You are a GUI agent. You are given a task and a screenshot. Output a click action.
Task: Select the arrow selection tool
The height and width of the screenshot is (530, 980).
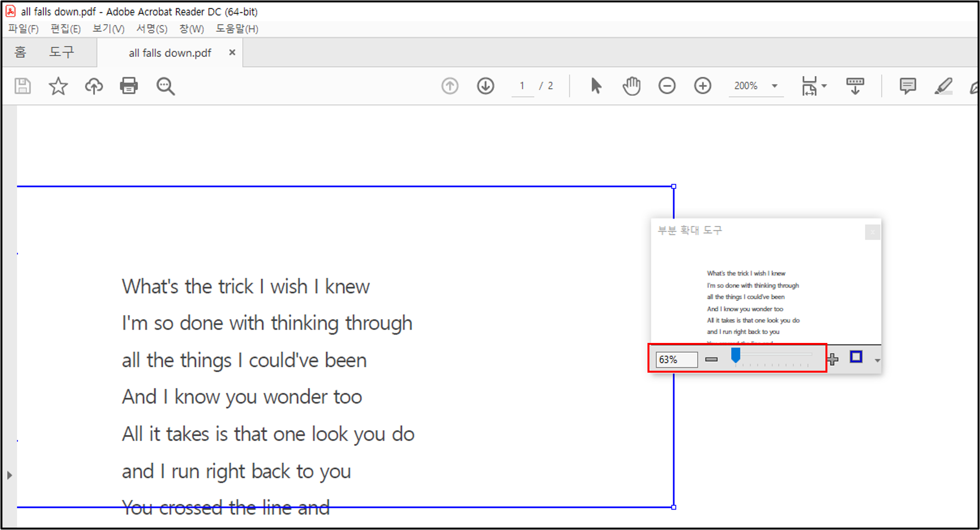coord(596,86)
